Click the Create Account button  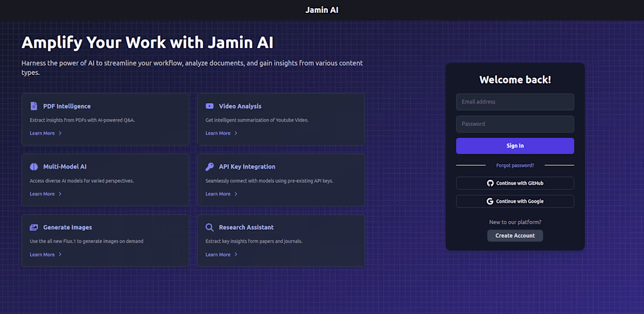(515, 235)
